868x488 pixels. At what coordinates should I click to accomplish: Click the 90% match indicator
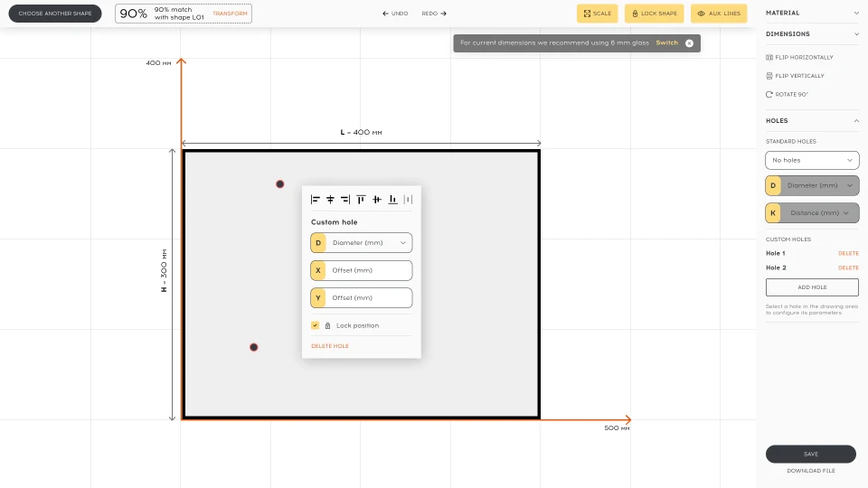pos(184,14)
